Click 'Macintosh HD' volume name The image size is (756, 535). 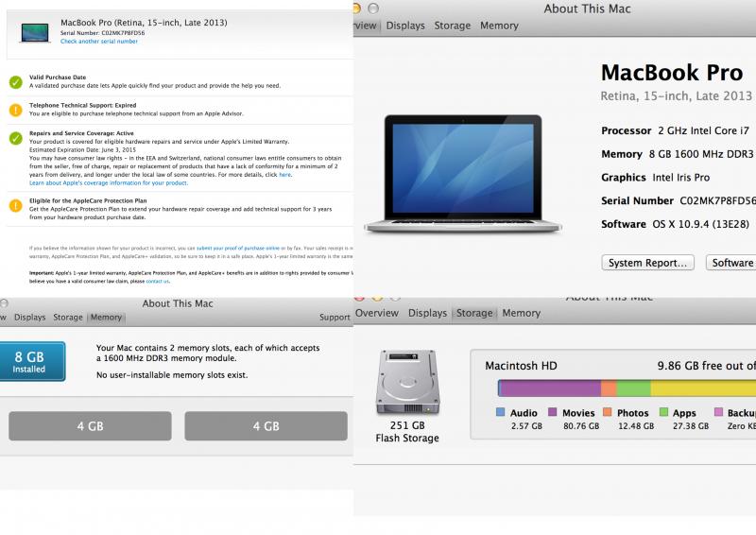[x=521, y=366]
